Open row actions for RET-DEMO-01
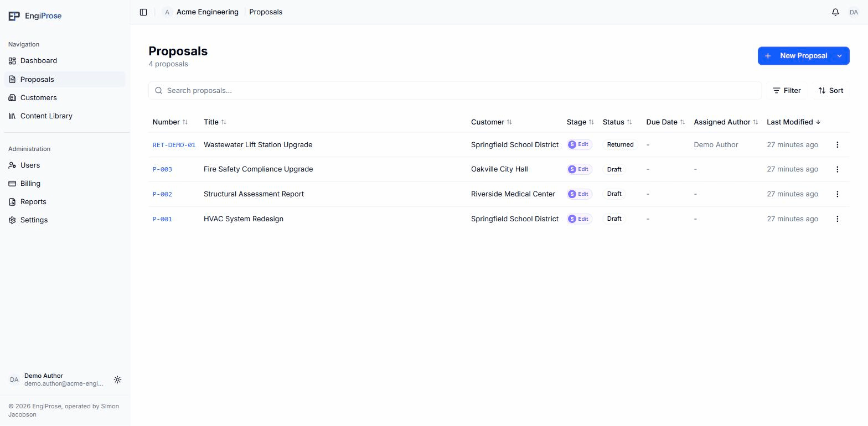This screenshot has height=426, width=868. [x=837, y=144]
